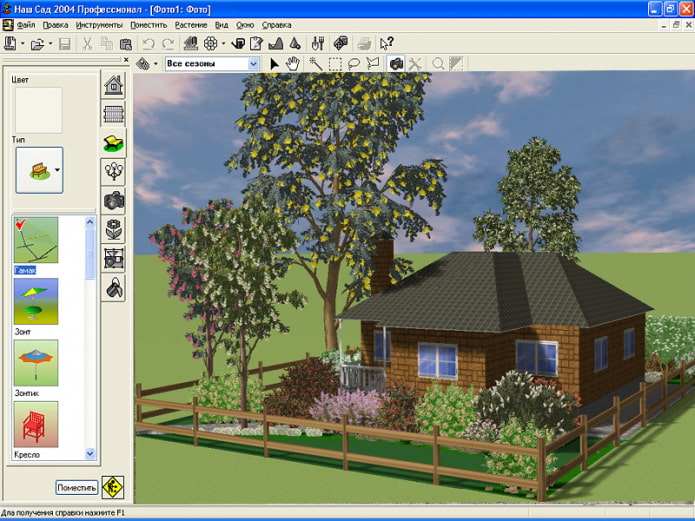Open the camera category in sidebar
Viewport: 695px width, 521px height.
pyautogui.click(x=113, y=200)
